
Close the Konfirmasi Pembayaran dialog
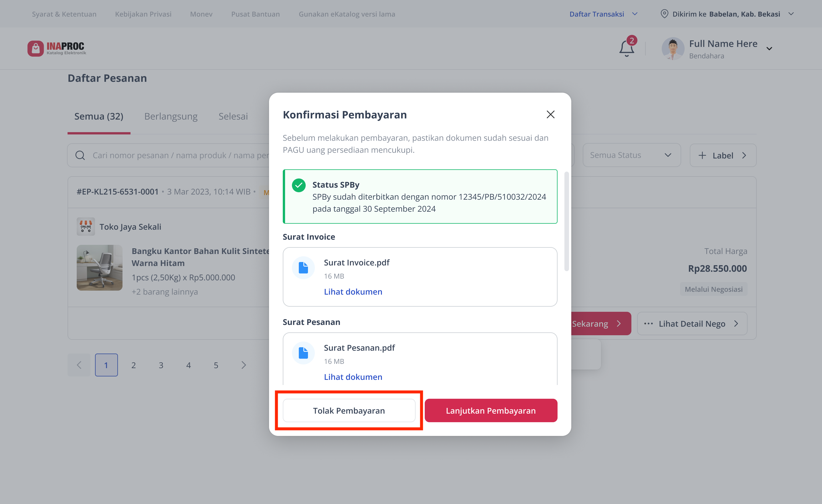point(550,115)
